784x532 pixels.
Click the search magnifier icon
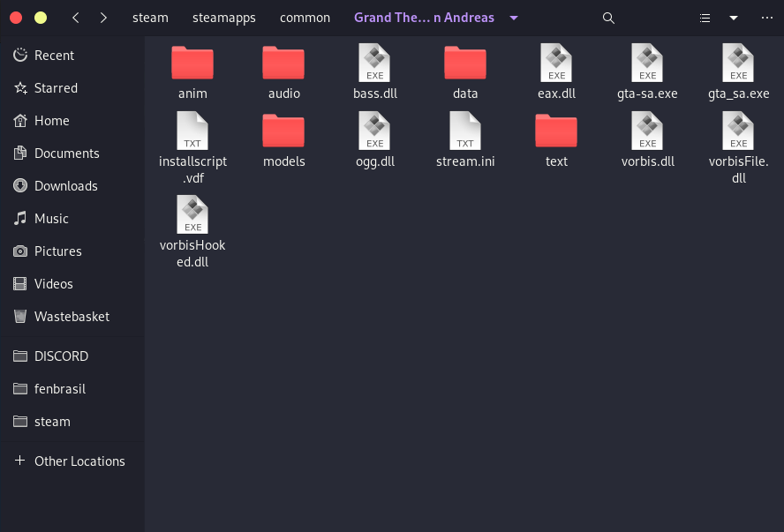click(x=608, y=18)
